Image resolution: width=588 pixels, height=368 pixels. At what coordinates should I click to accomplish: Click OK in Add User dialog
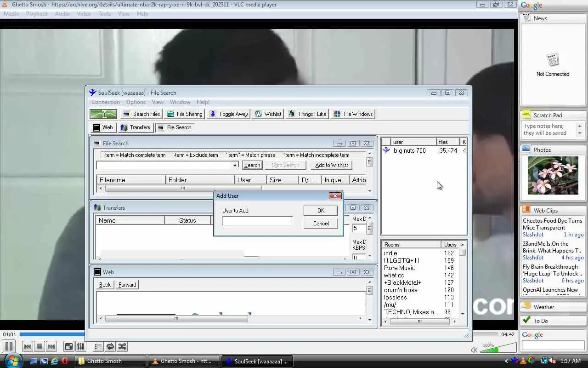coord(321,210)
